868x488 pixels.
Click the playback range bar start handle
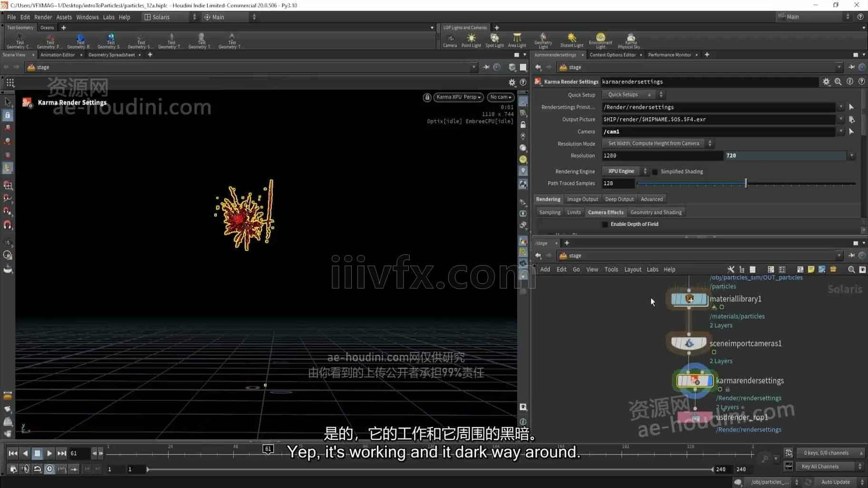click(x=148, y=469)
